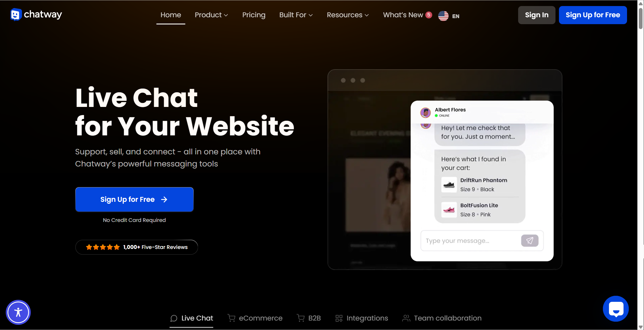
Task: Expand the Product dropdown menu
Action: tap(211, 15)
